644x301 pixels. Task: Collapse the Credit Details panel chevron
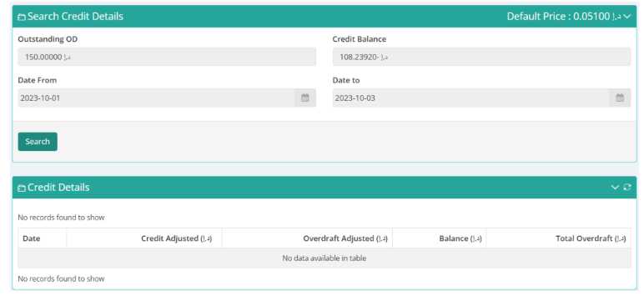click(615, 188)
